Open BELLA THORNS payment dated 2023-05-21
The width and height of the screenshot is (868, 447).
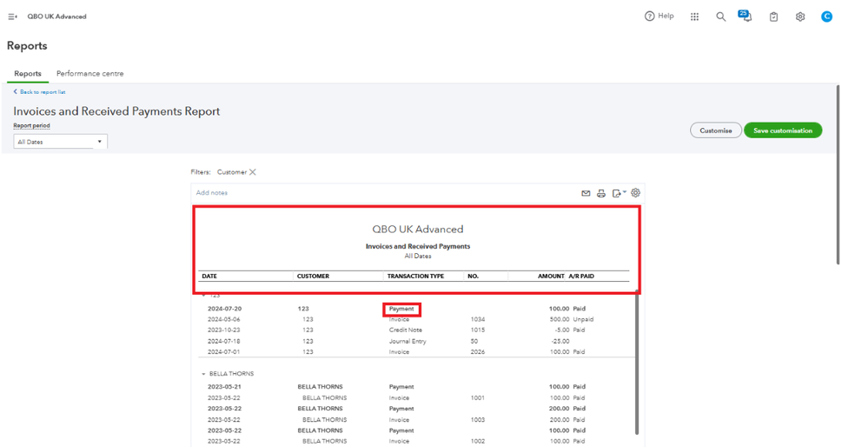[401, 387]
